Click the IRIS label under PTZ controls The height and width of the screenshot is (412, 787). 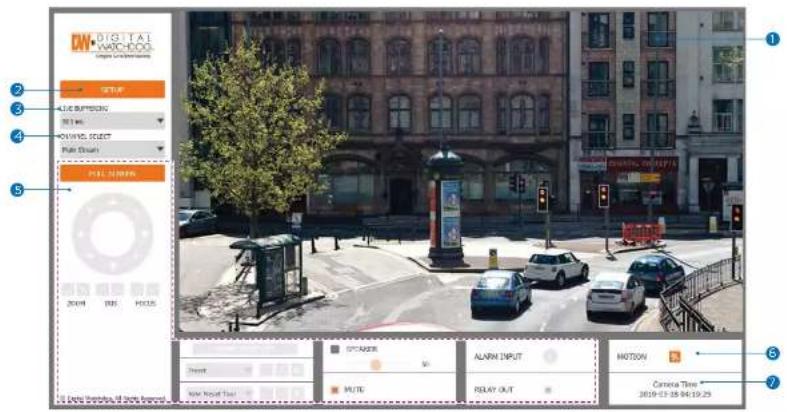110,304
